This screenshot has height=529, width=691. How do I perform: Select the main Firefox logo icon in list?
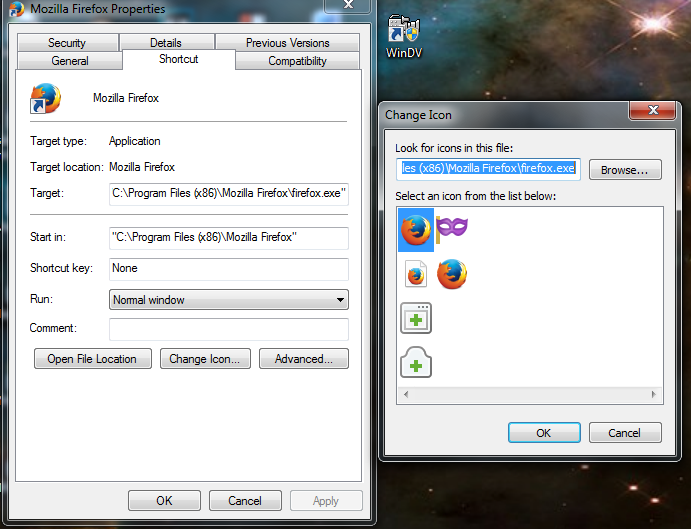pos(416,230)
